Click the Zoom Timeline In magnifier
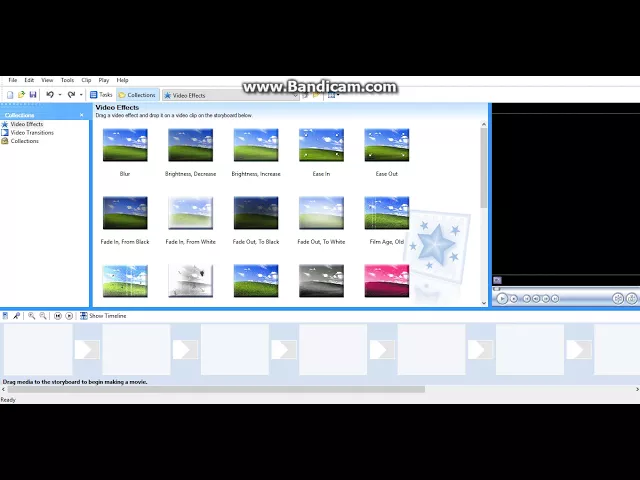640x480 pixels. [31, 316]
